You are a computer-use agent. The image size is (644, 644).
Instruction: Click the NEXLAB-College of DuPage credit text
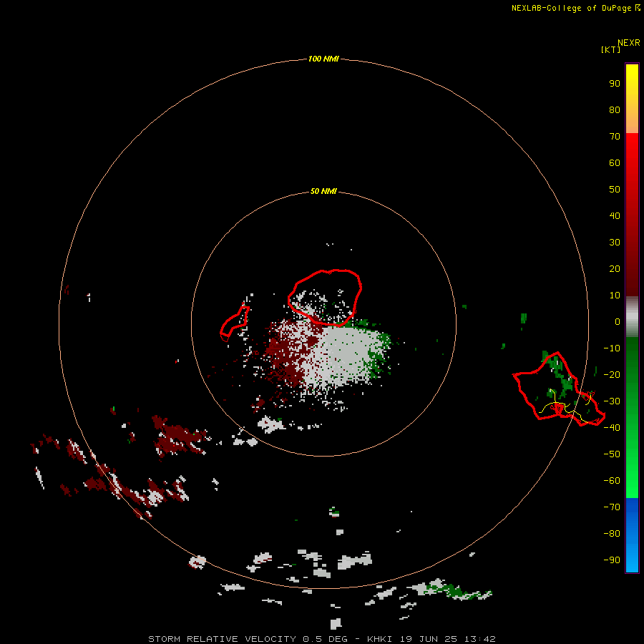(x=571, y=8)
